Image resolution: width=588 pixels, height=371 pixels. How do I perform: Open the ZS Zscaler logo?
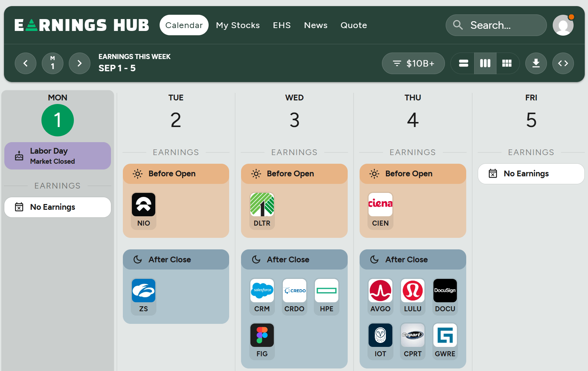(x=143, y=290)
